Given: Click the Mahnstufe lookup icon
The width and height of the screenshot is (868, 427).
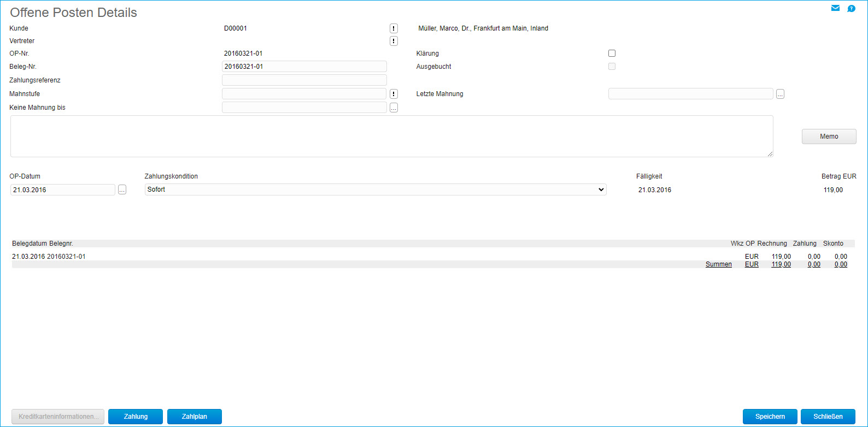Looking at the screenshot, I should [394, 94].
